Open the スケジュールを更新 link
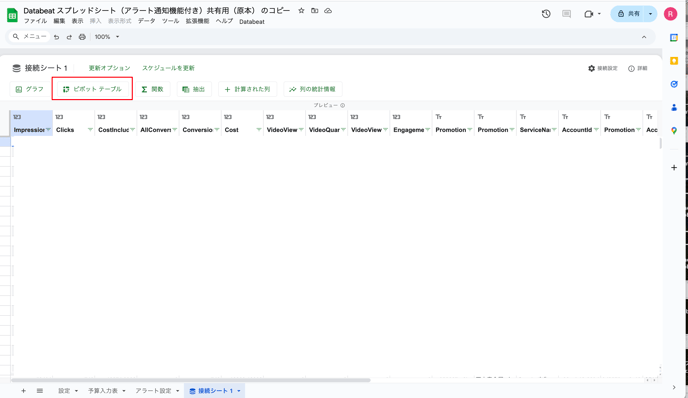This screenshot has height=398, width=688. pos(168,68)
